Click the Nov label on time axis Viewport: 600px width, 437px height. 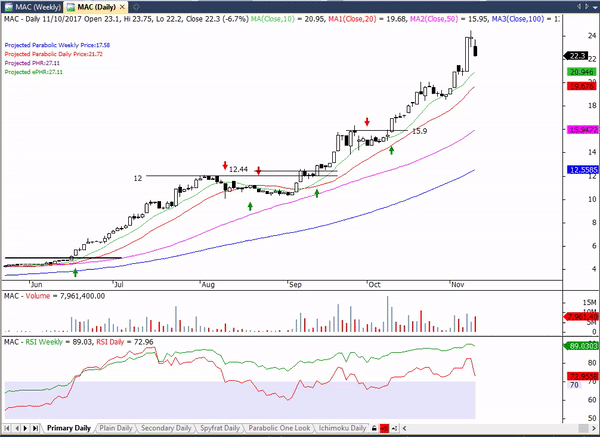458,285
